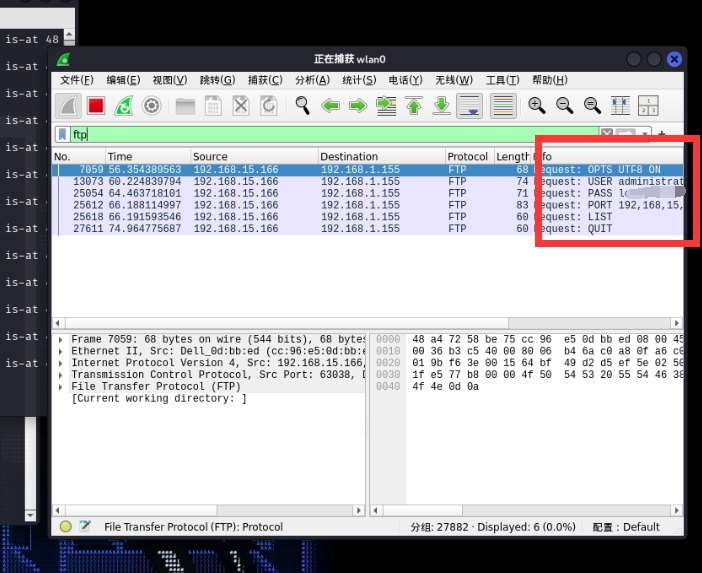Viewport: 702px width, 573px height.
Task: Toggle packet colorization rules button
Action: pos(503,105)
